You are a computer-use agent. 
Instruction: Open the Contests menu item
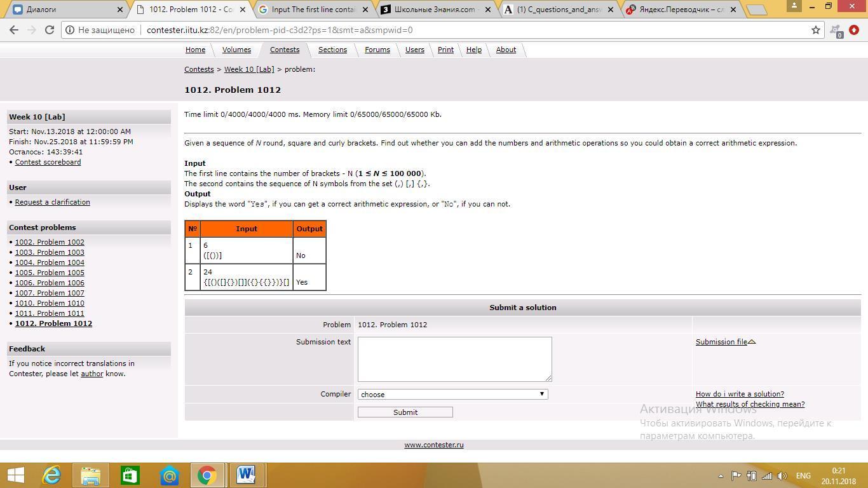[284, 50]
